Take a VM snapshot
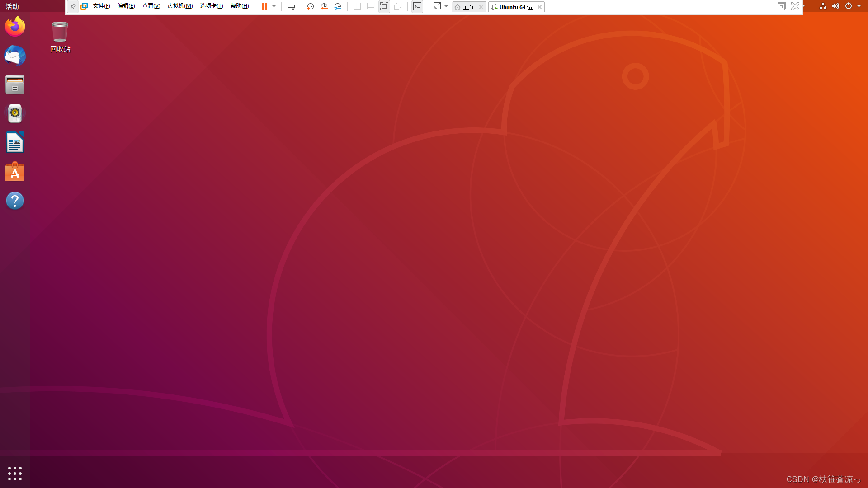This screenshot has width=868, height=488. point(310,6)
